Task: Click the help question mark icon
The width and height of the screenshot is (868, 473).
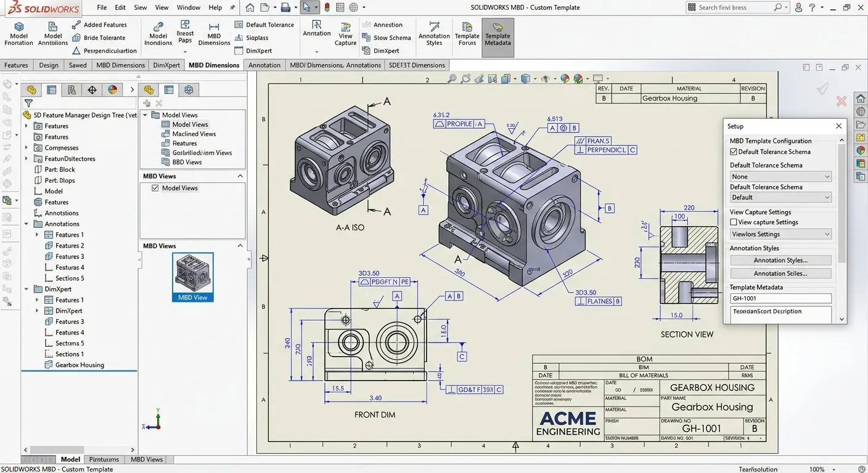Action: click(x=813, y=7)
